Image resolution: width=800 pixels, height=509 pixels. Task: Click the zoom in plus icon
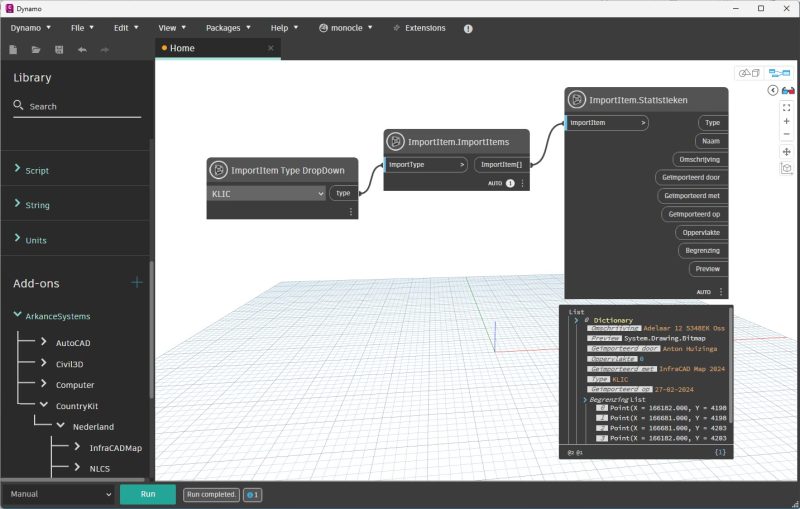pyautogui.click(x=786, y=121)
